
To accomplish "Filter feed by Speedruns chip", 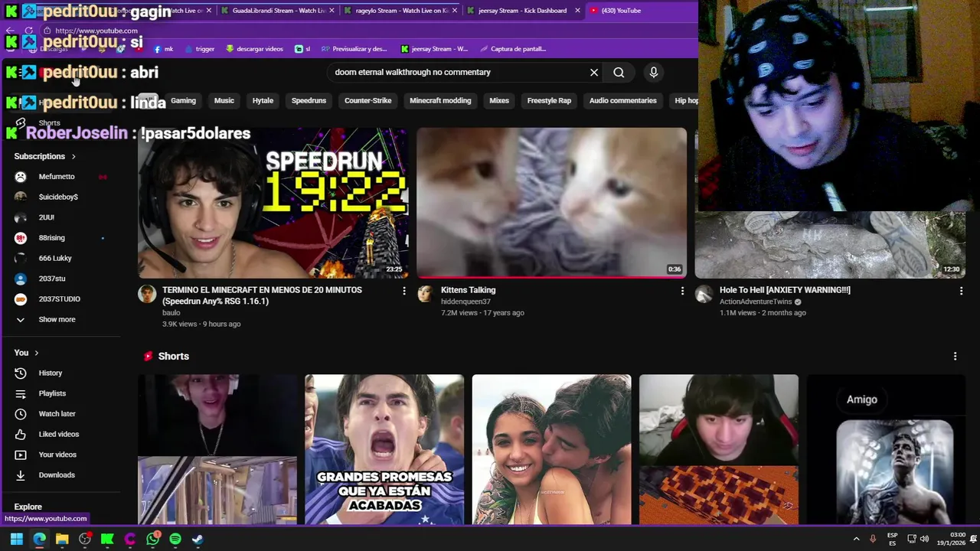I will [x=309, y=100].
